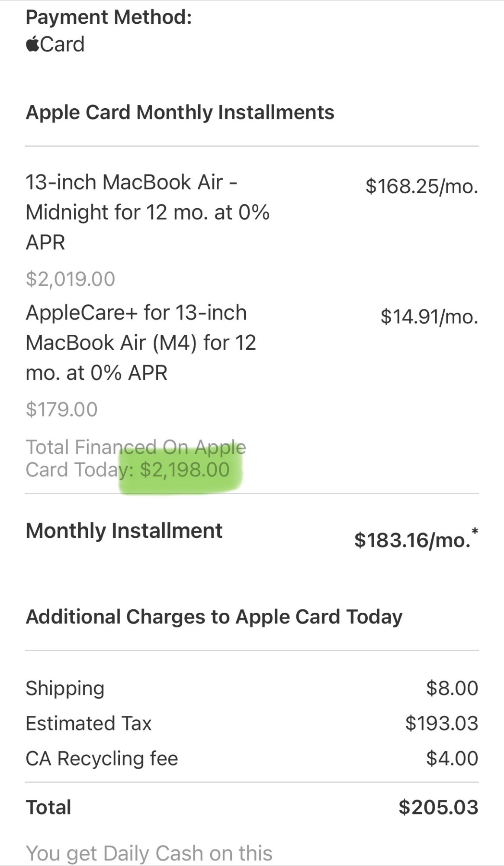Click the Apple Card Monthly Installments heading
Viewport: 504px width, 866px height.
[x=180, y=113]
